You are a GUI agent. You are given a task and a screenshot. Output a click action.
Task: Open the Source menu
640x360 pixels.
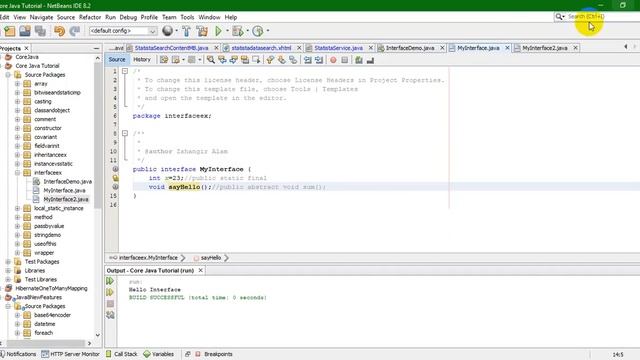coord(66,17)
